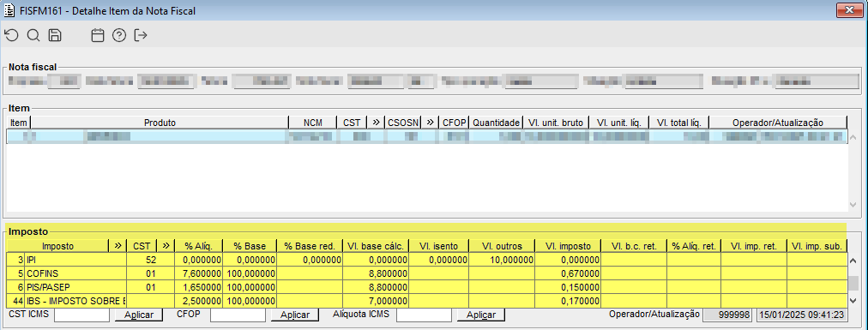The image size is (868, 330).
Task: Select the PIS/PASEP tax row
Action: pyautogui.click(x=426, y=287)
